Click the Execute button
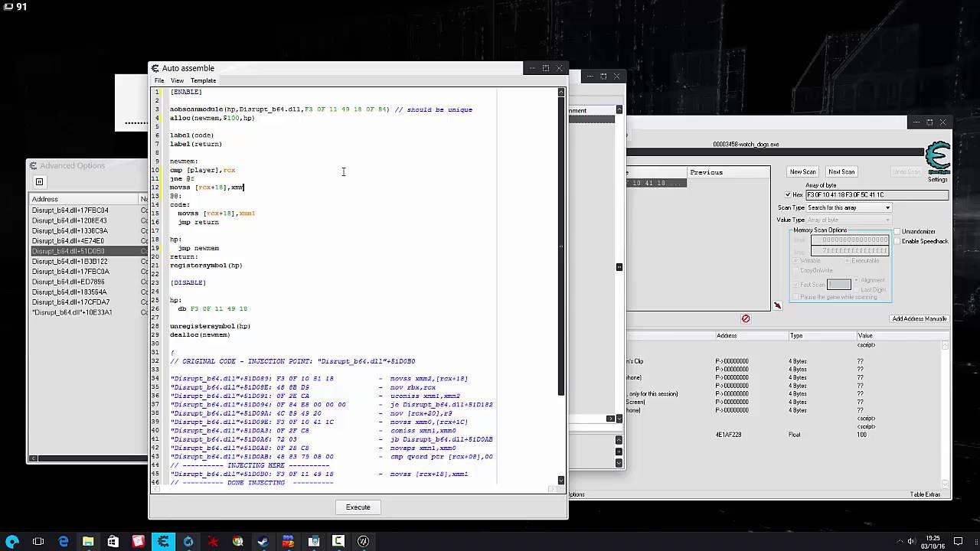This screenshot has height=551, width=980. (358, 507)
